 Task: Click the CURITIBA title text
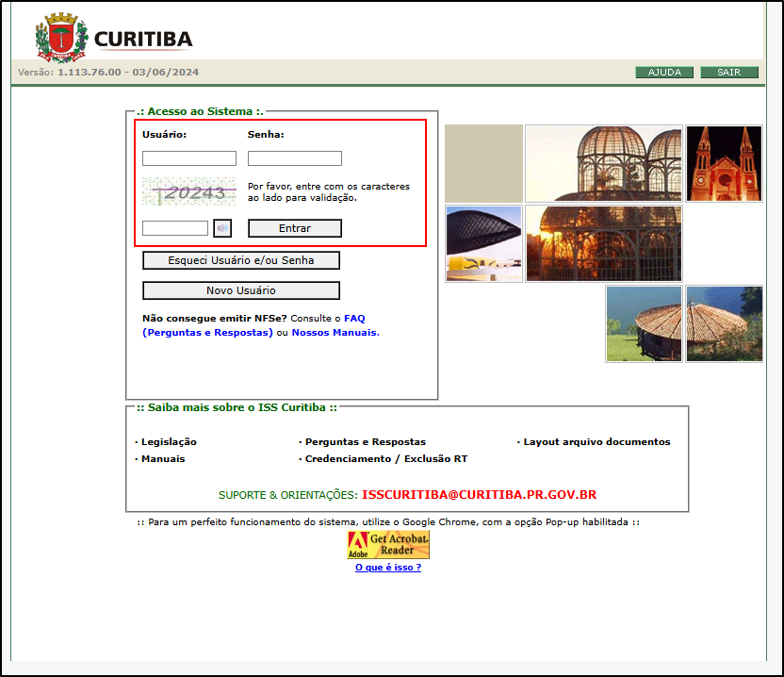pyautogui.click(x=143, y=40)
